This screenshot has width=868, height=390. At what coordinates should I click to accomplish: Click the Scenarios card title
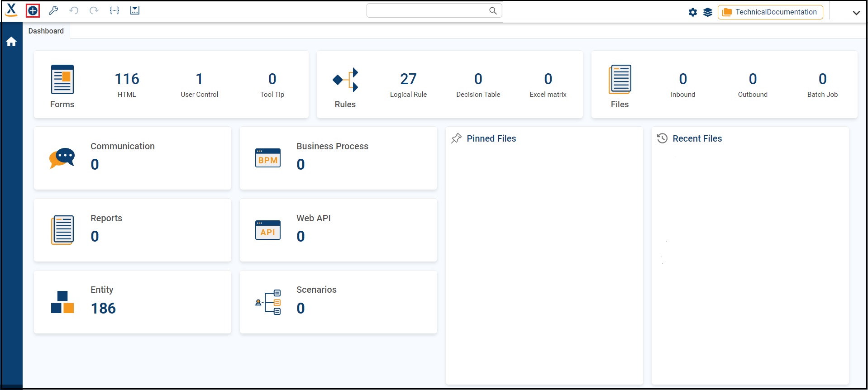[x=317, y=290]
